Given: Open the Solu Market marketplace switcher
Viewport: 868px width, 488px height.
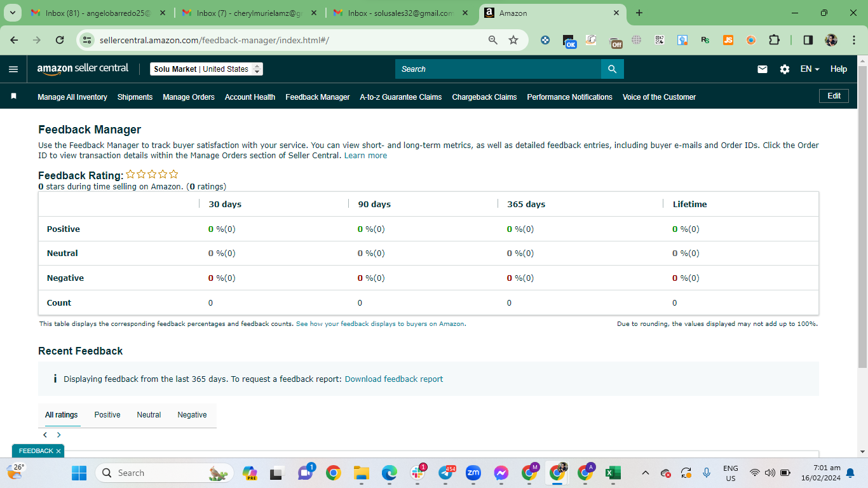Looking at the screenshot, I should click(x=207, y=69).
